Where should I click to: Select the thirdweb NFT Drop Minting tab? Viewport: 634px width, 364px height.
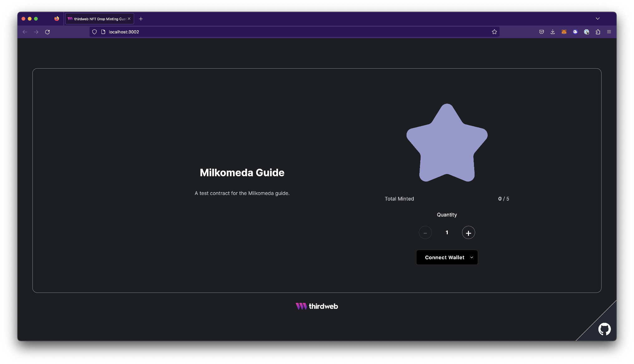tap(98, 19)
